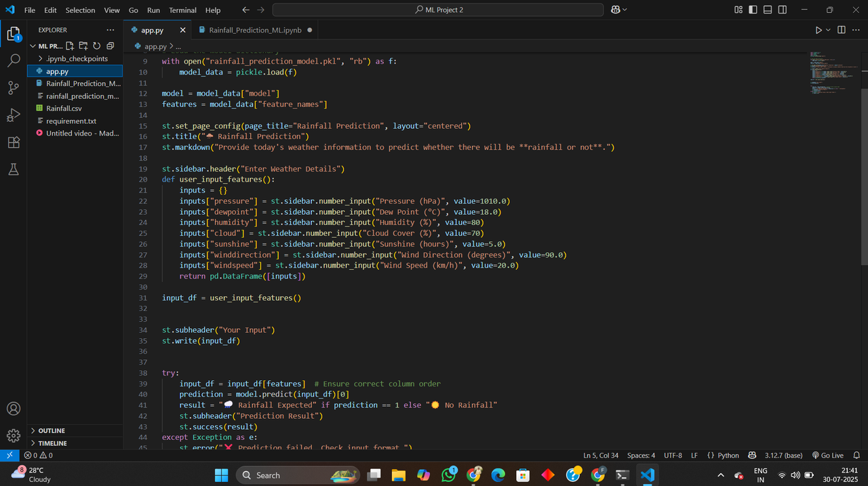Image resolution: width=868 pixels, height=486 pixels.
Task: Click the ML Project 2 command center search
Action: coord(438,10)
